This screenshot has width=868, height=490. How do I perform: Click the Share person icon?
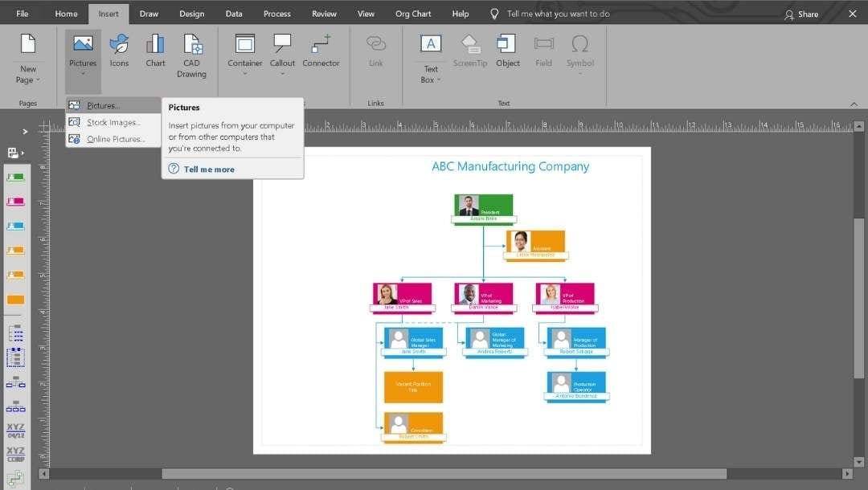[789, 15]
